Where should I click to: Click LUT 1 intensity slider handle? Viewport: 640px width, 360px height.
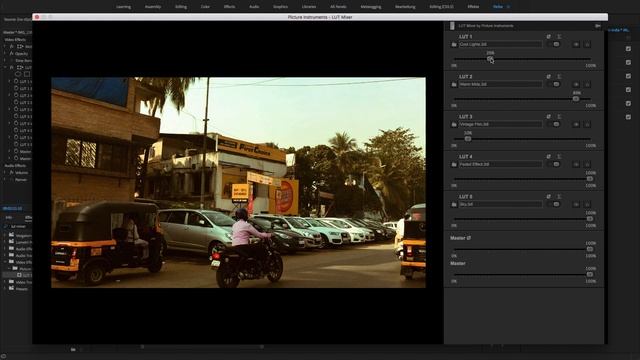point(490,59)
